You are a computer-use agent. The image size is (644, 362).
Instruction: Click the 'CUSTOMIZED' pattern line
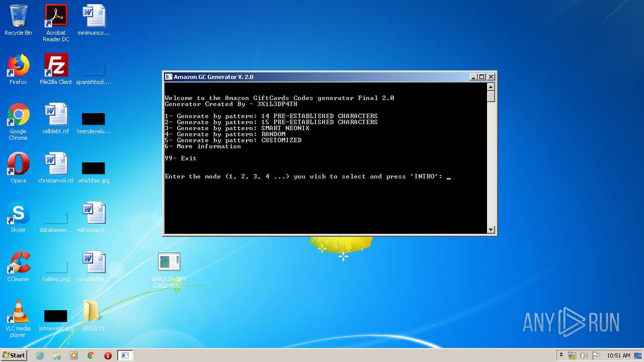pyautogui.click(x=233, y=140)
